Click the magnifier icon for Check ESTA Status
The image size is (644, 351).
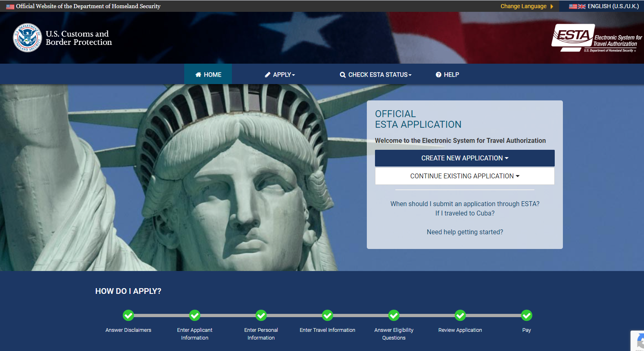343,75
